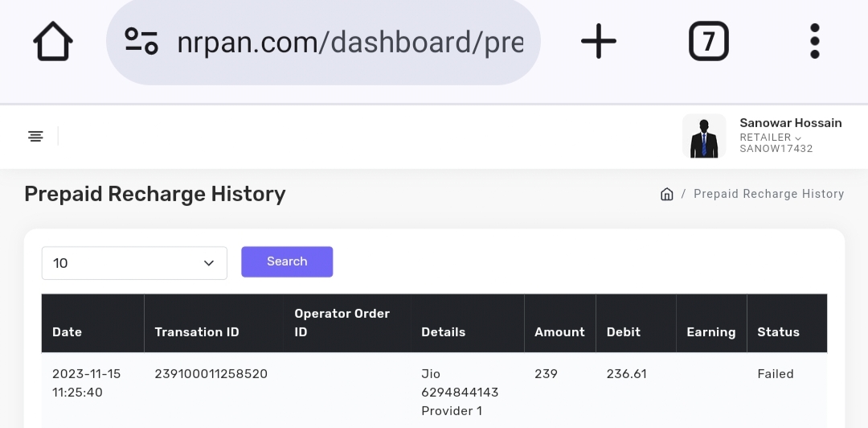The image size is (868, 428).
Task: Click the user profile avatar
Action: pyautogui.click(x=704, y=136)
